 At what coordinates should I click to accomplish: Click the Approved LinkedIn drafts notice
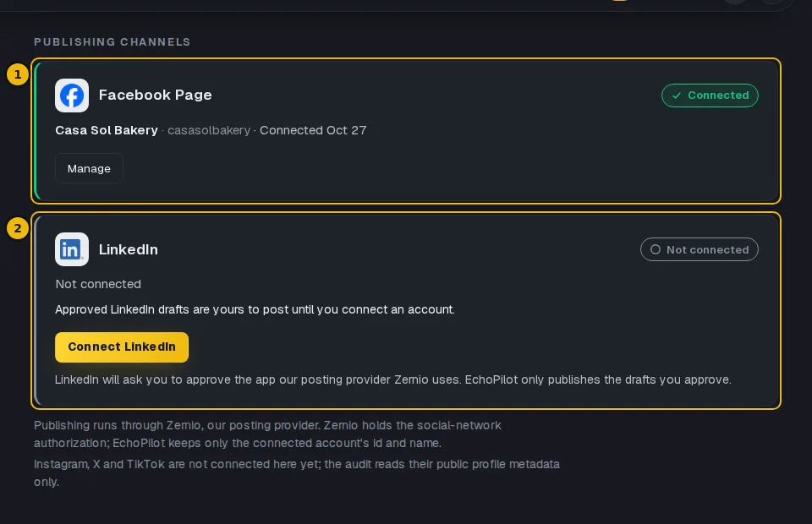click(x=255, y=309)
